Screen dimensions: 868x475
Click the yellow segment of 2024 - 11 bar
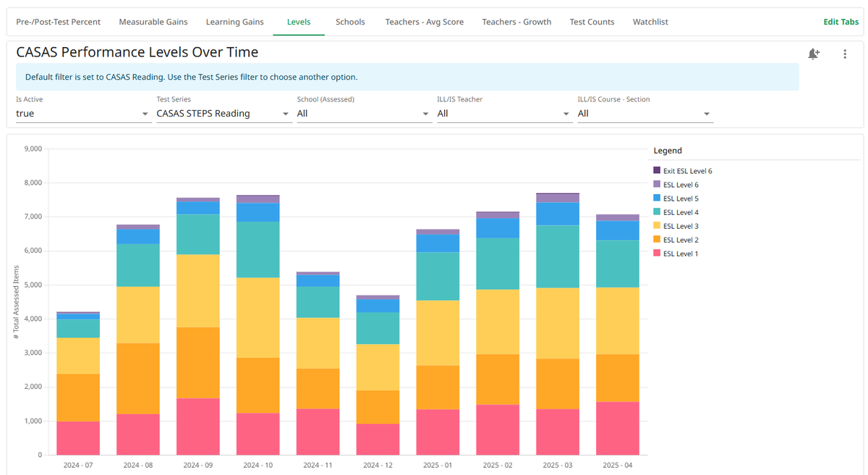coord(318,343)
